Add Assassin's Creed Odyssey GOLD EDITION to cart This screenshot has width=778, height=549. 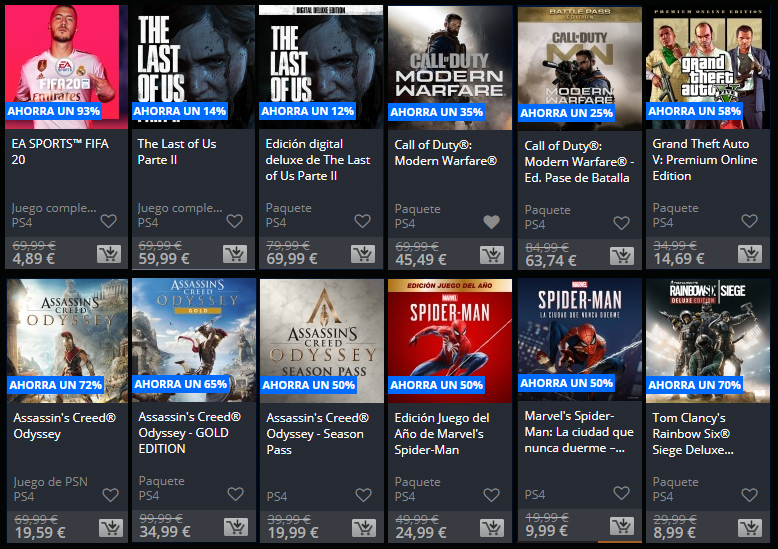point(236,527)
